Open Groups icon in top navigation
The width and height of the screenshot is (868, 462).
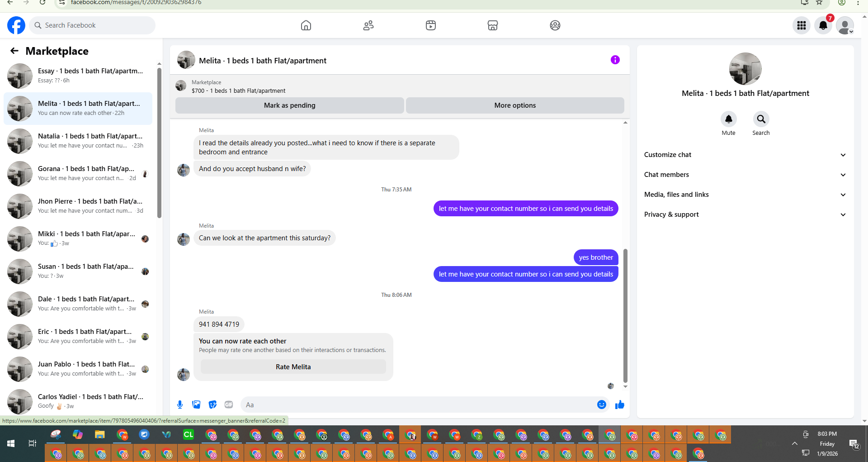[x=555, y=25]
